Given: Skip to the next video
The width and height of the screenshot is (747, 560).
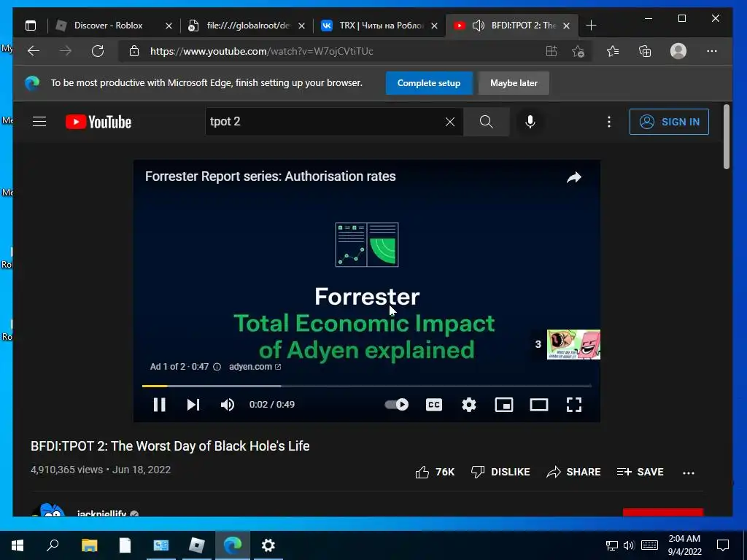Looking at the screenshot, I should click(193, 405).
